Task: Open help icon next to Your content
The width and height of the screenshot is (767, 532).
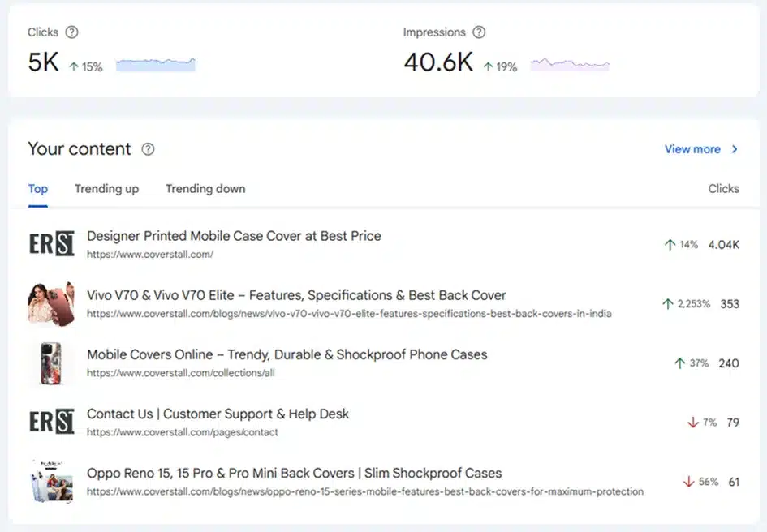Action: [x=148, y=149]
